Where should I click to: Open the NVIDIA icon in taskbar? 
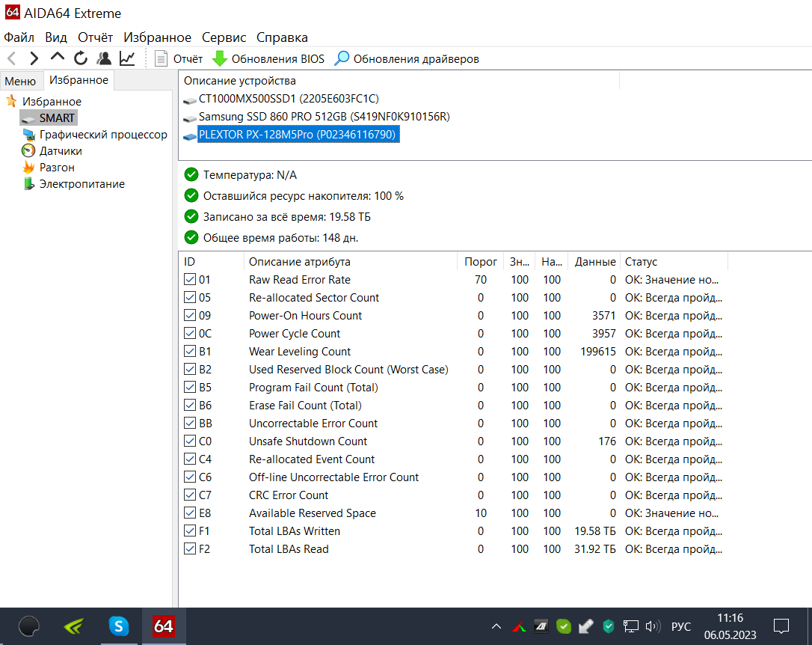click(74, 626)
